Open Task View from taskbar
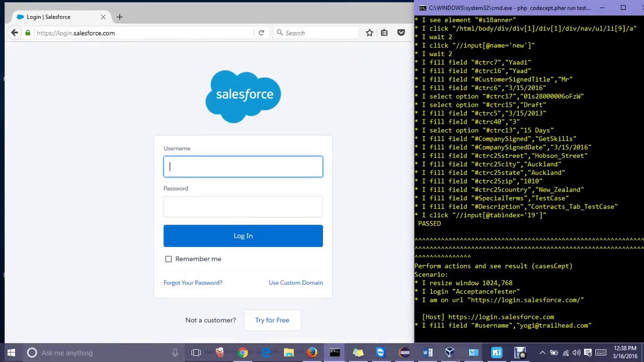This screenshot has width=644, height=362. [196, 352]
